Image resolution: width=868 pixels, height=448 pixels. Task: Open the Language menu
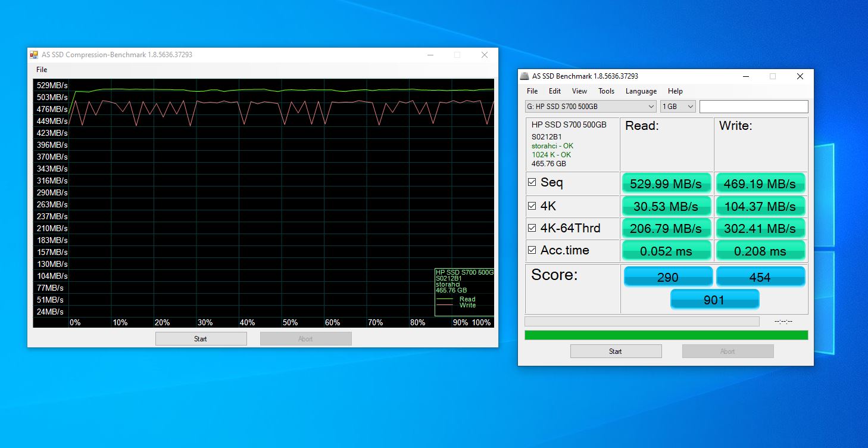[641, 91]
